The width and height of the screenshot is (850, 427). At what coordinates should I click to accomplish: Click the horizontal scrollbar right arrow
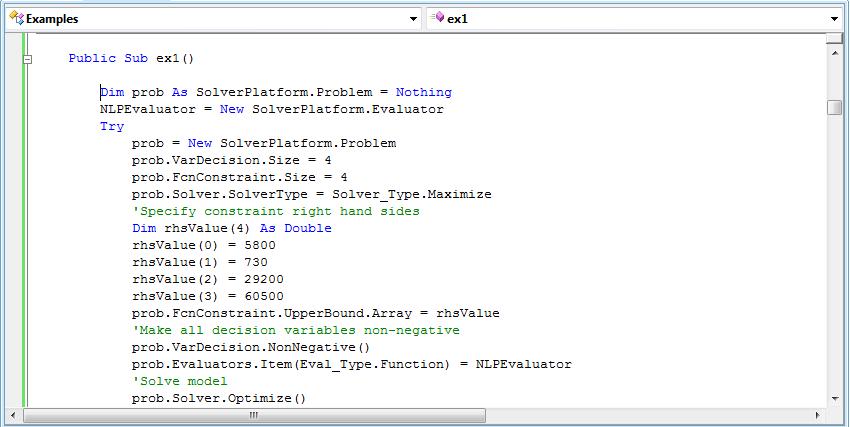pyautogui.click(x=818, y=415)
